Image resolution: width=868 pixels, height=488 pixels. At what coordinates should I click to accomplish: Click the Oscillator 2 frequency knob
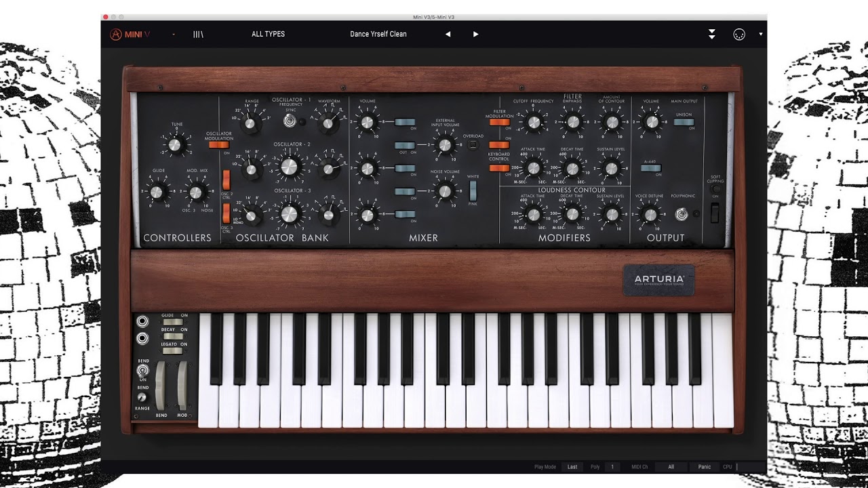click(290, 167)
